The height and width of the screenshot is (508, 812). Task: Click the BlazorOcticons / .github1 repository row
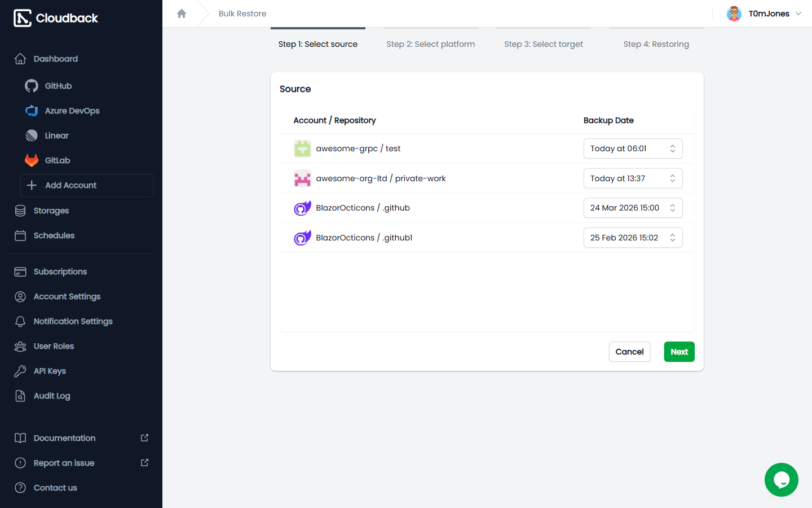pos(487,238)
